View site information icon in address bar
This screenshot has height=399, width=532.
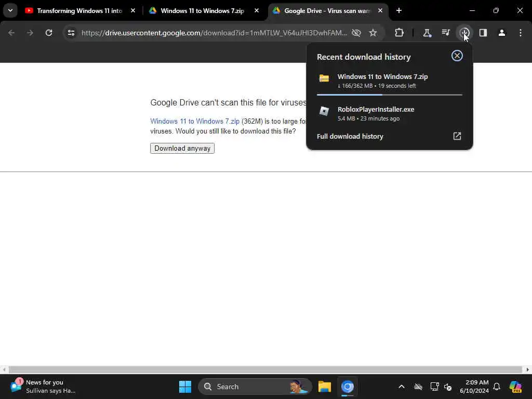click(x=71, y=33)
